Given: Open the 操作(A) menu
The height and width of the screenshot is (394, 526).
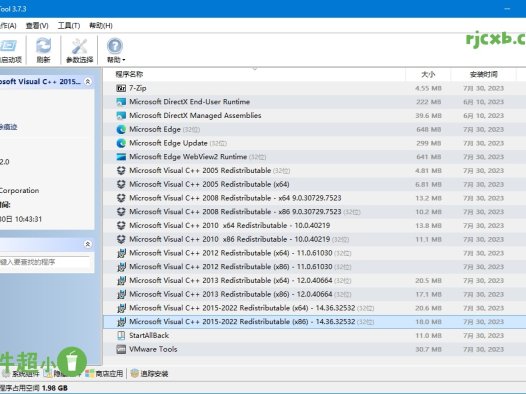Looking at the screenshot, I should pyautogui.click(x=7, y=25).
